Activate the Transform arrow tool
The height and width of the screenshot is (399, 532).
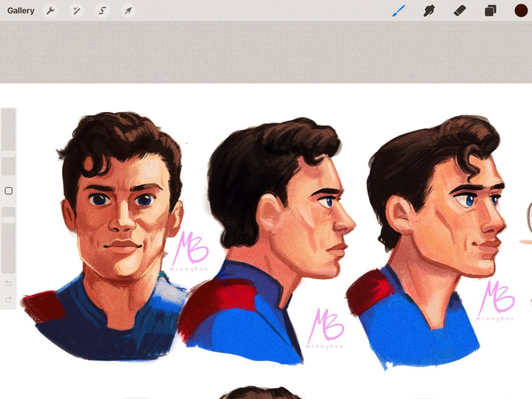click(128, 11)
